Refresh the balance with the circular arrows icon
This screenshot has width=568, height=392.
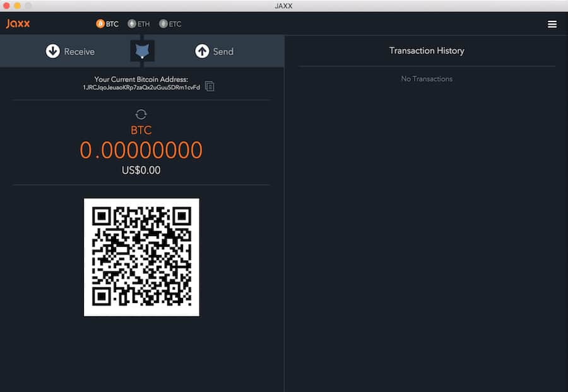[141, 114]
